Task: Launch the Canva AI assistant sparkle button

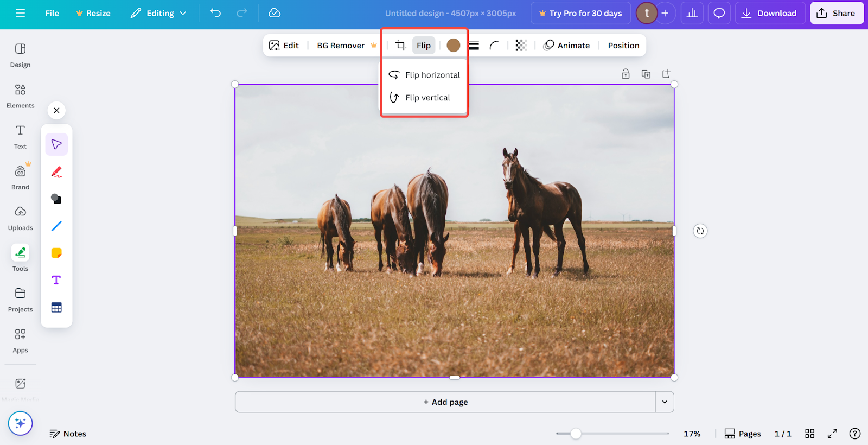Action: (20, 423)
